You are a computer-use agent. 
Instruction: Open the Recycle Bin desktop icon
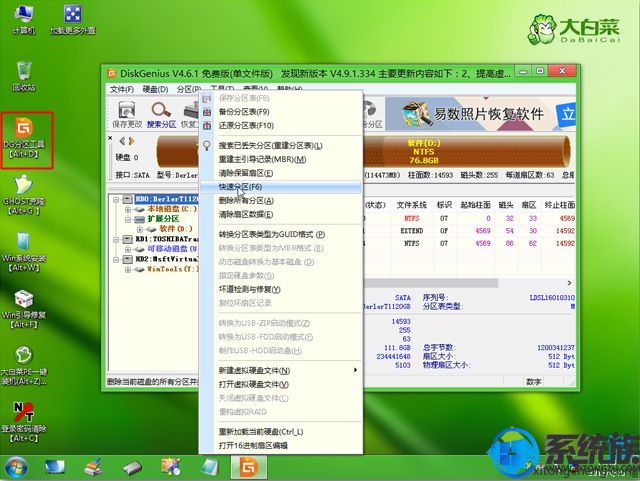(x=24, y=76)
